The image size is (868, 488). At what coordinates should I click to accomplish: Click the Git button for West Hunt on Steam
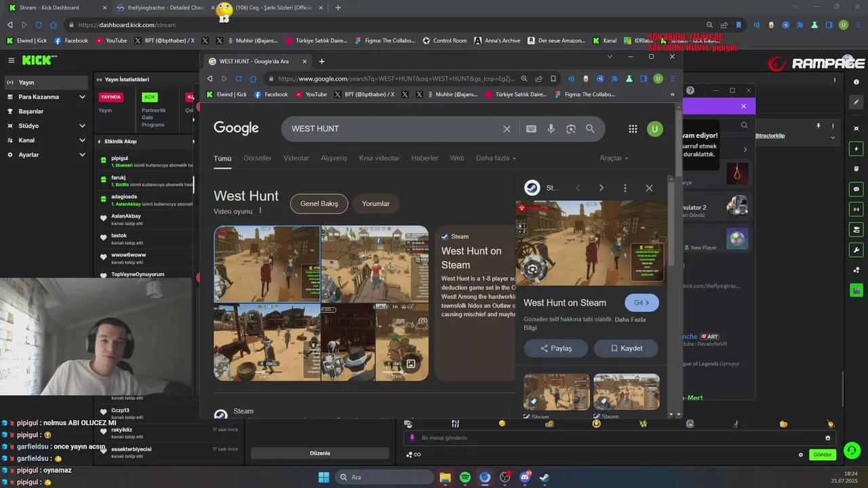coord(642,303)
